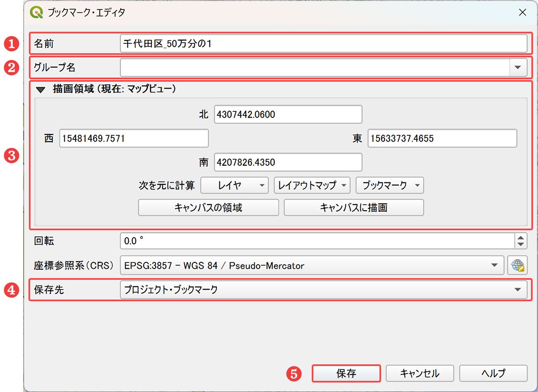Open the レイアウトマップ dropdown
Image resolution: width=538 pixels, height=392 pixels.
pos(312,185)
